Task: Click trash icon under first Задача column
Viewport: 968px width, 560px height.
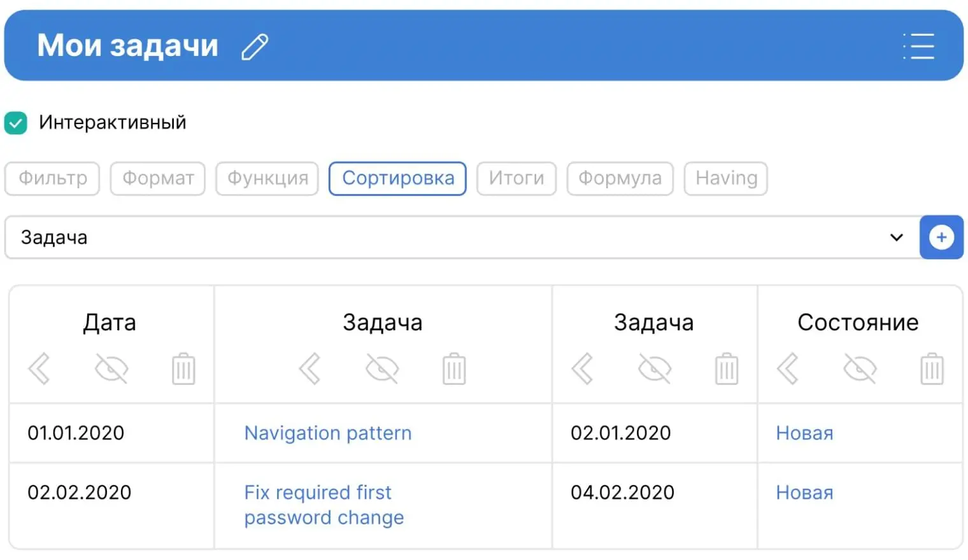Action: click(x=454, y=368)
